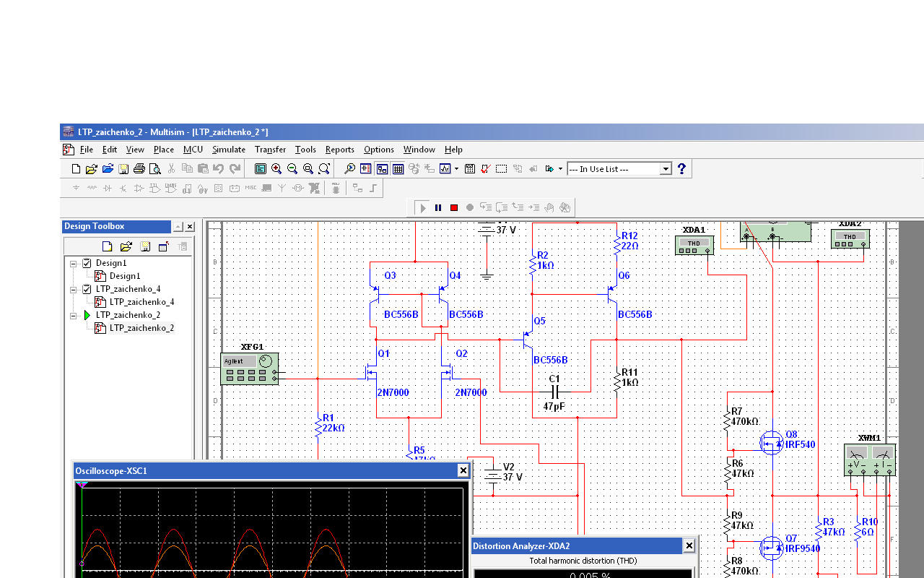Click the Open sample blue folder icon

(107, 169)
